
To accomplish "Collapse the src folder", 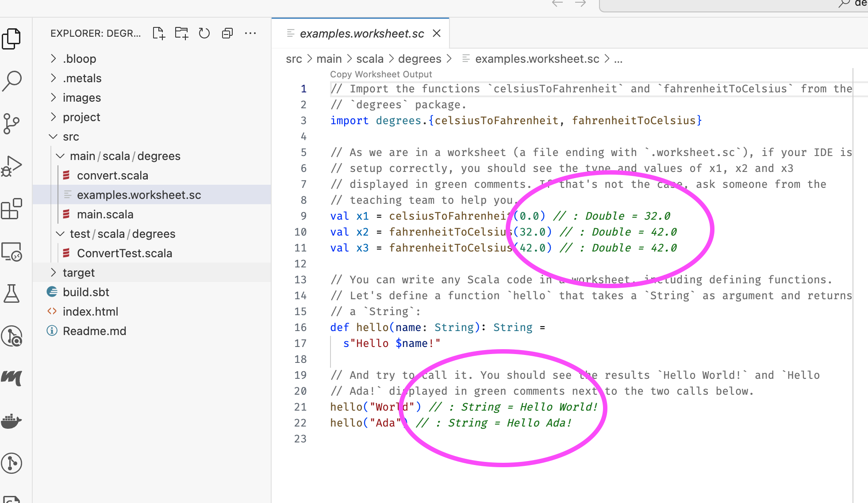I will pyautogui.click(x=71, y=137).
